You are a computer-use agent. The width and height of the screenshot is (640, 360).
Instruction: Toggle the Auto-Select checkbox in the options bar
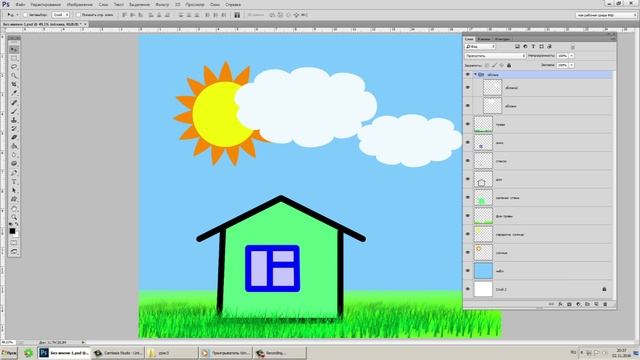(x=25, y=15)
